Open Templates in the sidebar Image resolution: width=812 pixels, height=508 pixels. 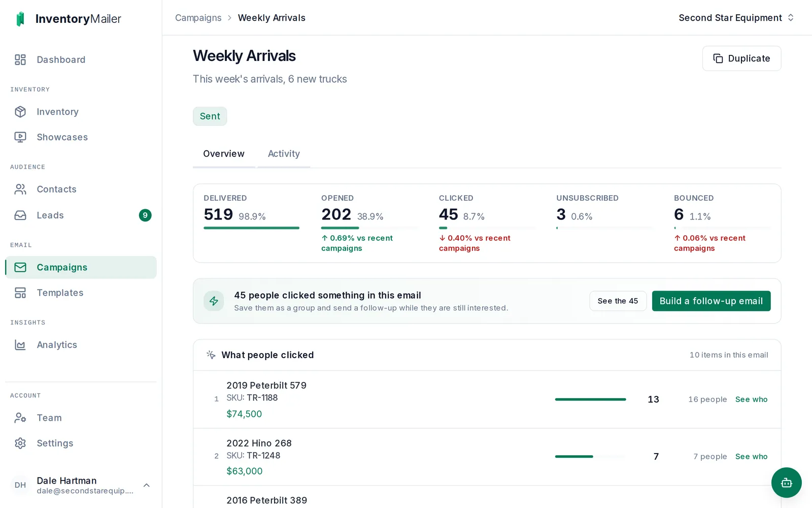[x=81, y=293]
